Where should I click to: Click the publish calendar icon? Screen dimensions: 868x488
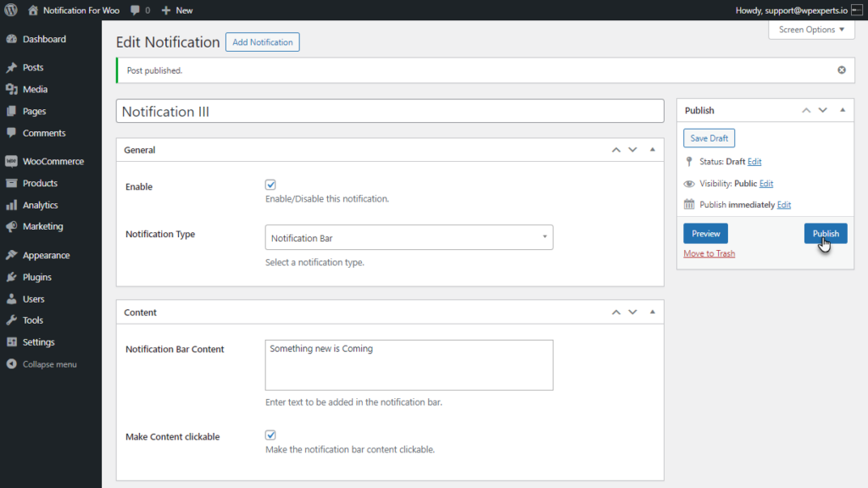click(688, 204)
